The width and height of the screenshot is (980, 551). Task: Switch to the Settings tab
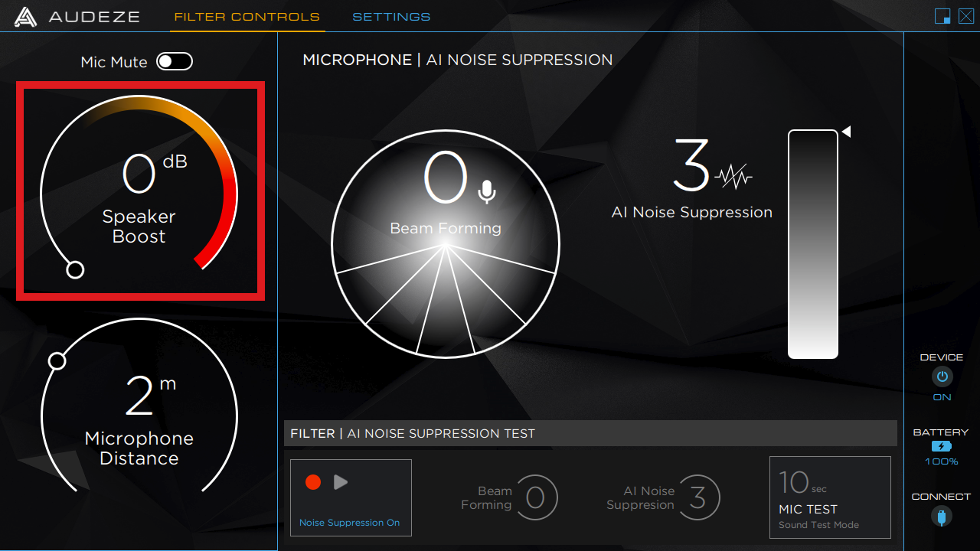[391, 17]
